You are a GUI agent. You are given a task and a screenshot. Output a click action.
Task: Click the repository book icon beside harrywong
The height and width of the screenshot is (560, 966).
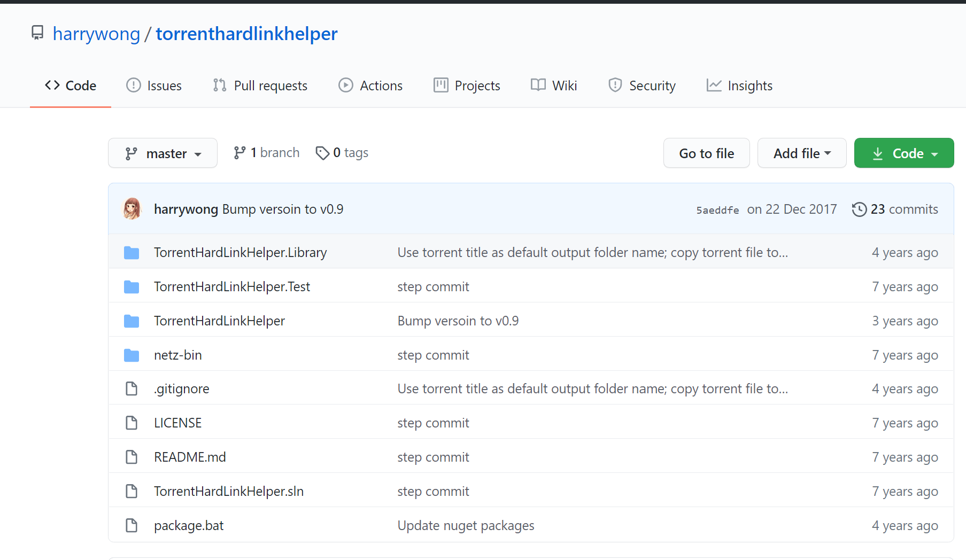pos(37,33)
